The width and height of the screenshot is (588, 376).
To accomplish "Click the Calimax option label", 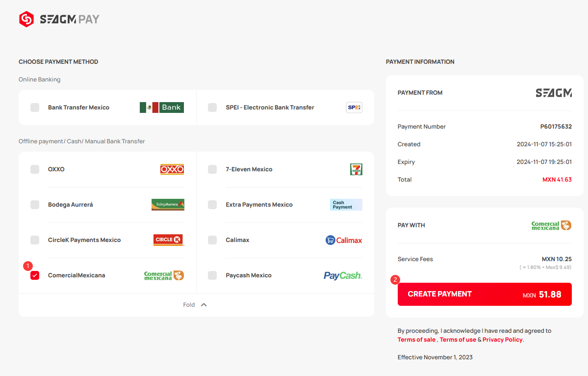I will point(237,240).
